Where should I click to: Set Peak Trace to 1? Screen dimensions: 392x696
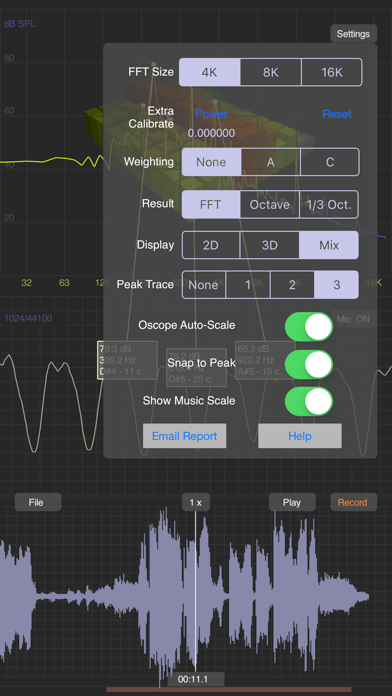click(x=248, y=285)
